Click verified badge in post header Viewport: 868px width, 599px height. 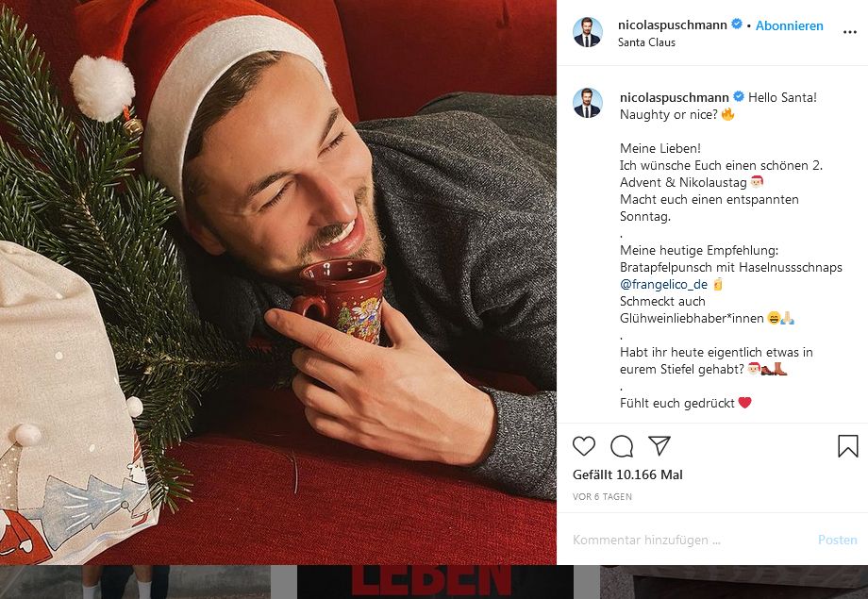coord(737,25)
